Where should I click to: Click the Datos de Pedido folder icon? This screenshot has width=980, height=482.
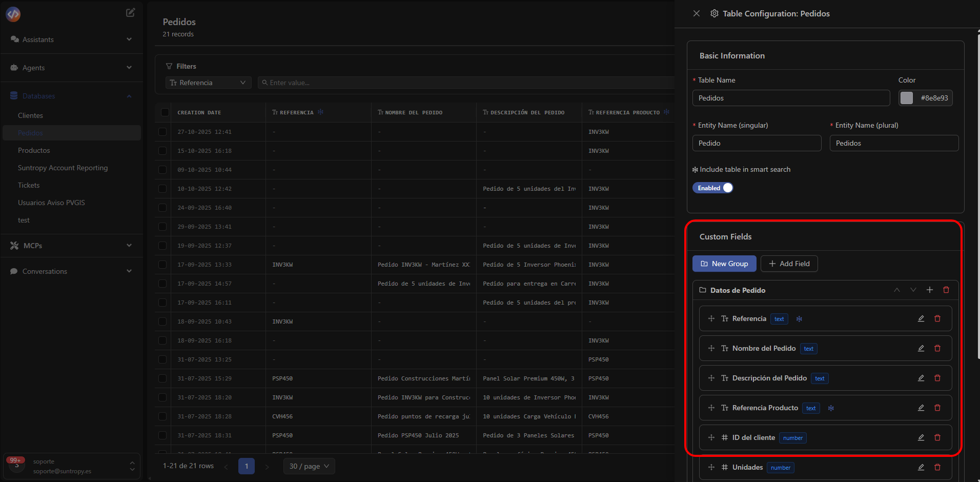pos(703,290)
